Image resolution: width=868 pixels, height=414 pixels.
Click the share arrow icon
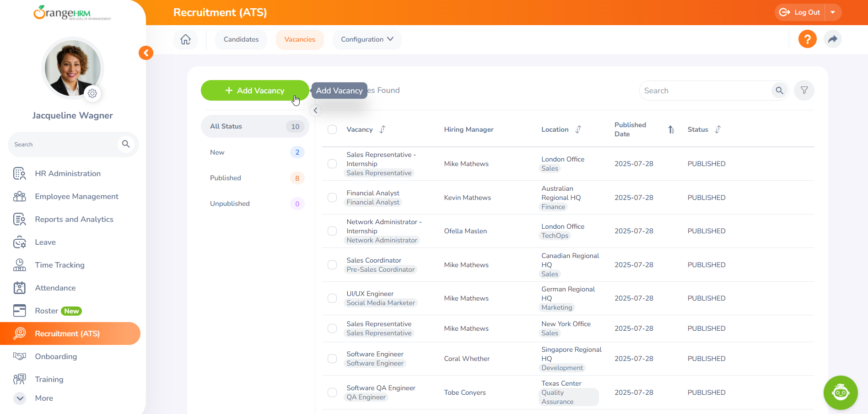[832, 39]
